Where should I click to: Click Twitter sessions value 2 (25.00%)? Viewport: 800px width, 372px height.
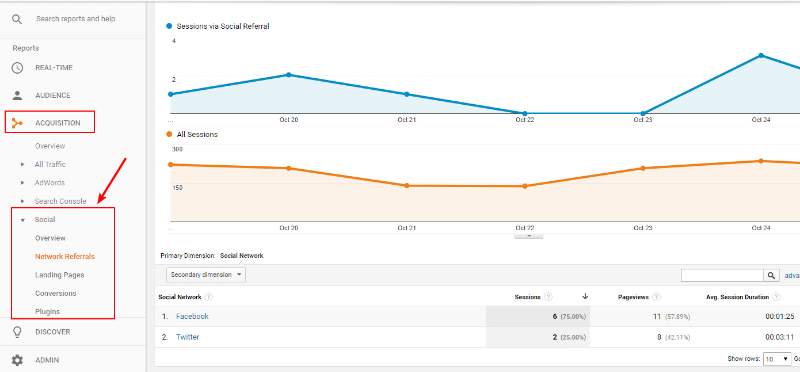tap(569, 337)
